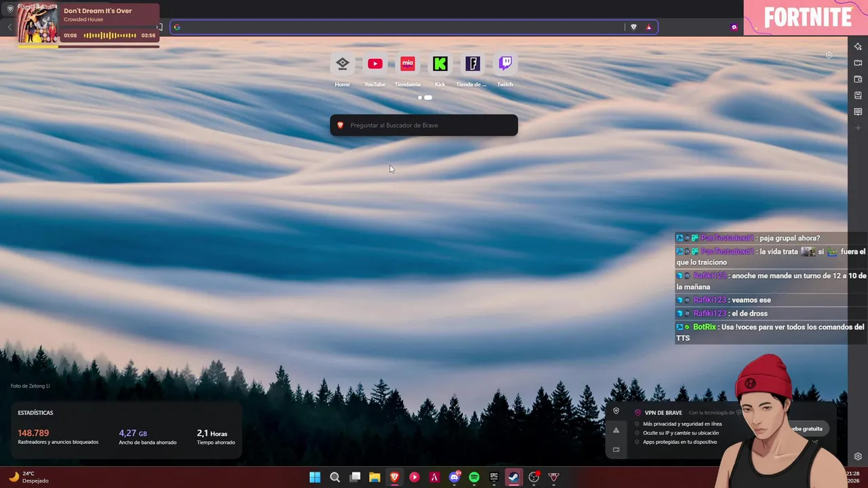Screen dimensions: 868x488
Task: Open Steam from taskbar
Action: point(514,477)
